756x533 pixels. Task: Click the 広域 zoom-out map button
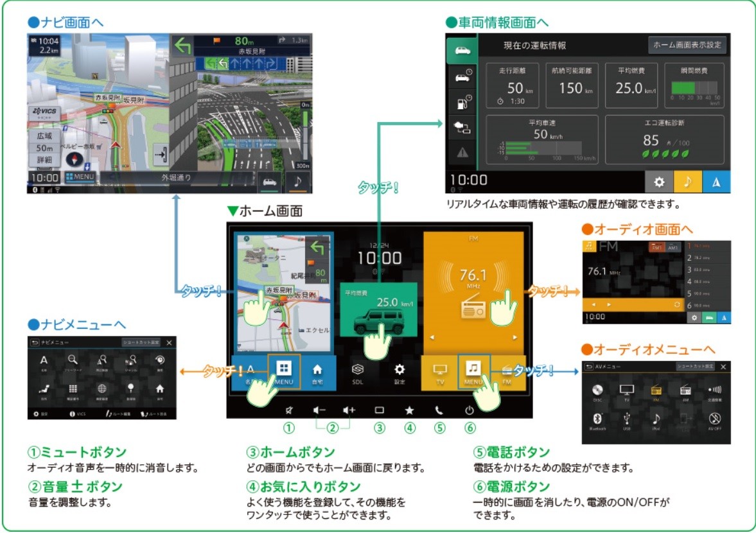pos(45,136)
